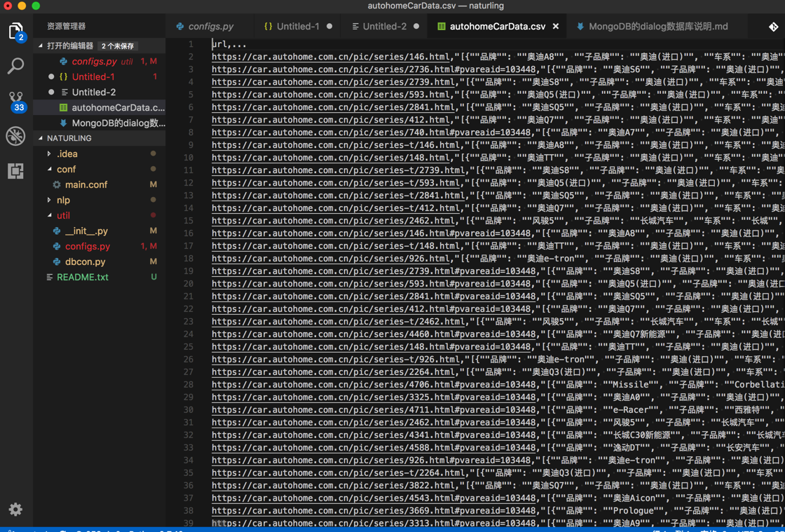The width and height of the screenshot is (785, 532).
Task: Open the series-t/2739.html link on line 11
Action: 339,170
